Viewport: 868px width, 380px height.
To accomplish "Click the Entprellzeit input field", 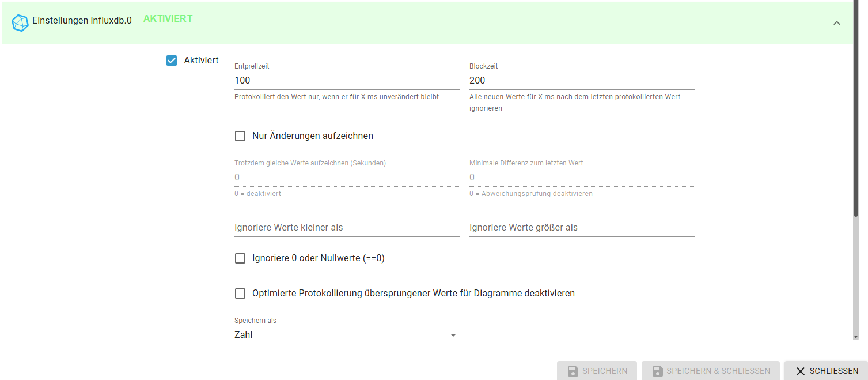I will (x=346, y=80).
